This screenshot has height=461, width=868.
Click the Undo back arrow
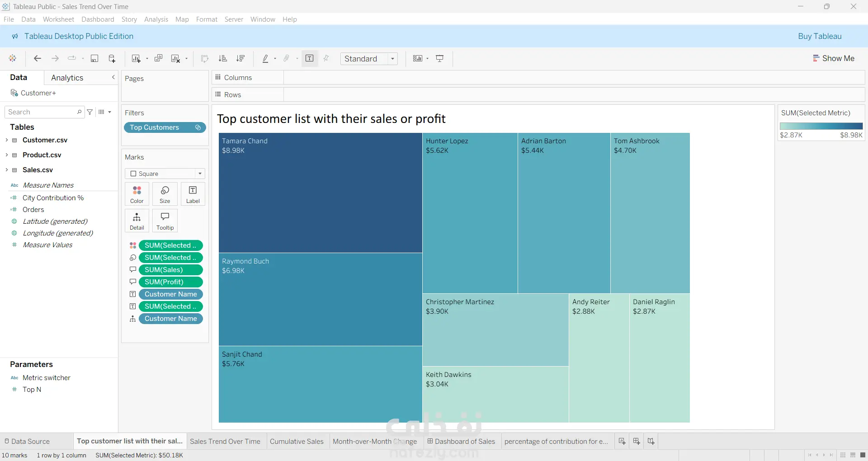point(38,58)
